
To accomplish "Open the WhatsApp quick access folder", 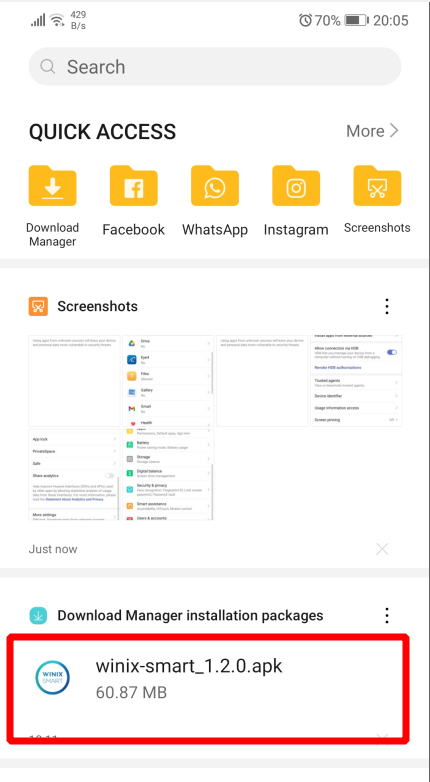I will (215, 186).
